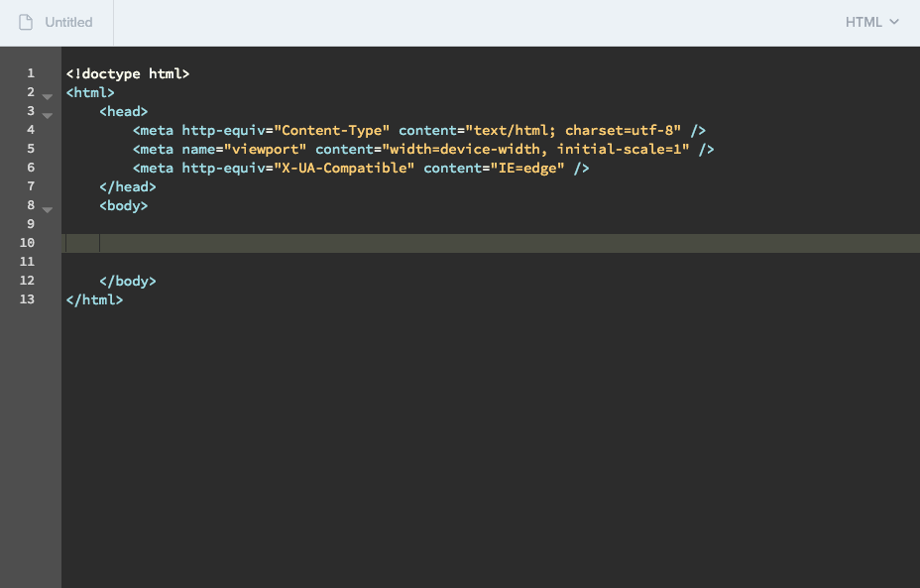
Task: Click the closing html tag
Action: [94, 299]
